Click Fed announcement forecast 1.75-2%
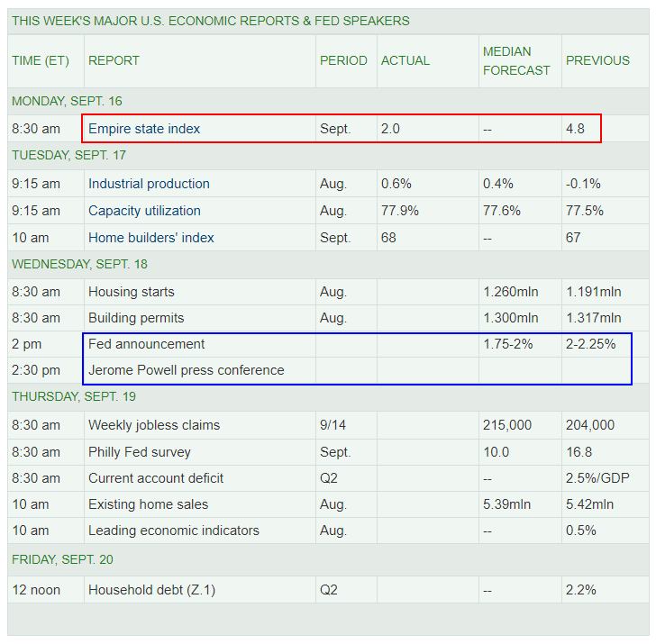Screen dimensions: 656x644 [x=508, y=344]
